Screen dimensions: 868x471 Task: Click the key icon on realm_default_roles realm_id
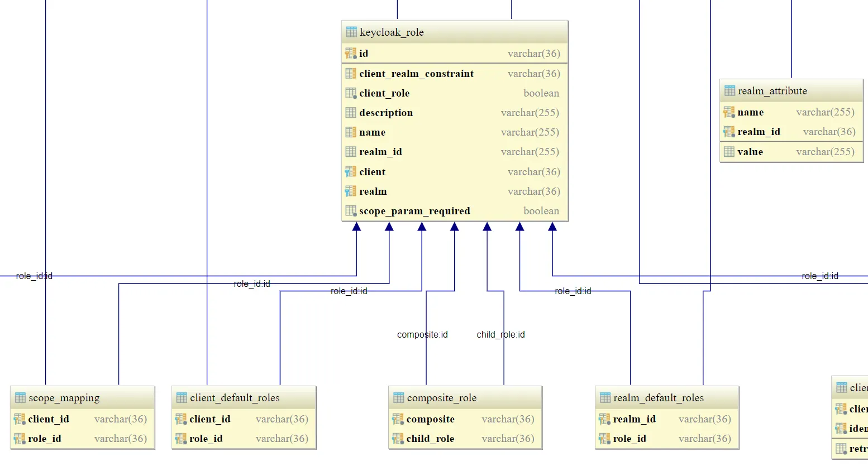[605, 419]
